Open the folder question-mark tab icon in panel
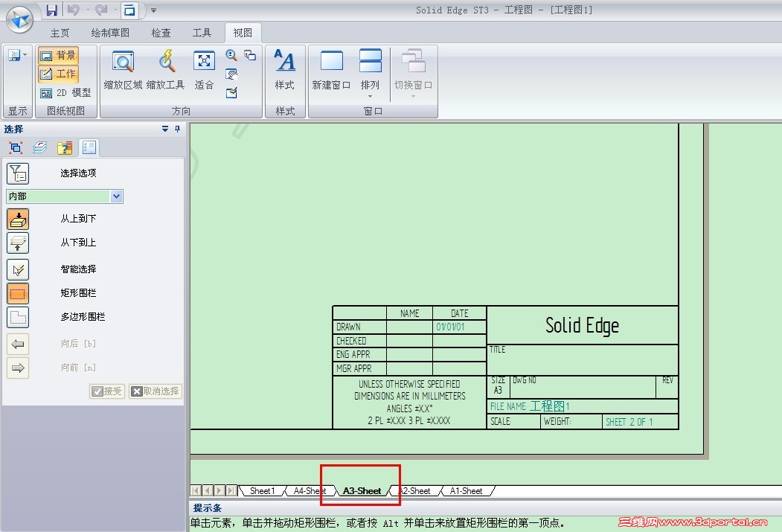Viewport: 782px width, 532px height. point(64,147)
